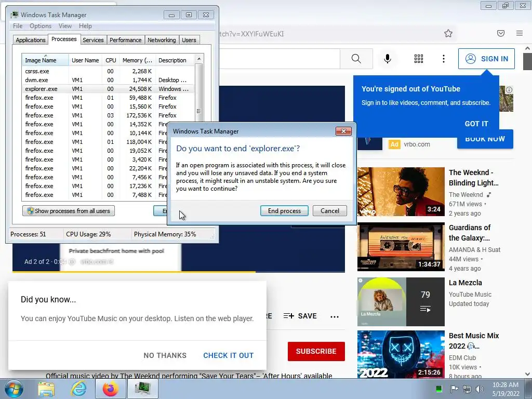Image resolution: width=532 pixels, height=399 pixels.
Task: Open Task Manager View menu
Action: [65, 26]
